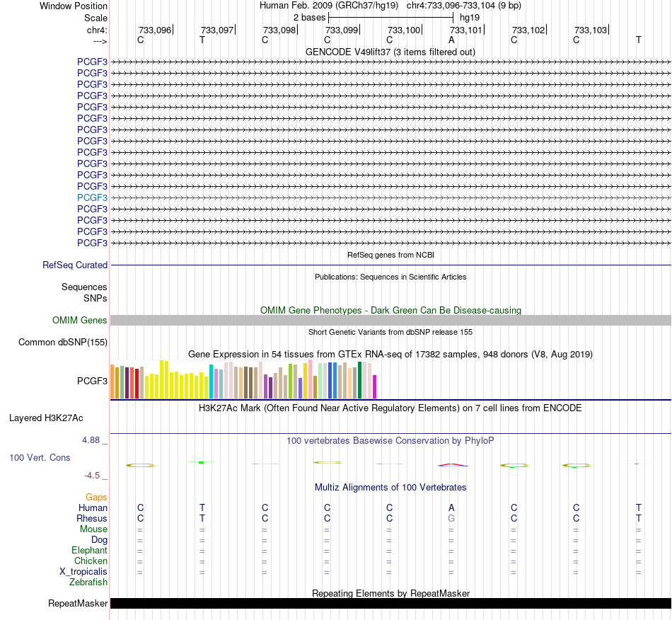
Task: Open the RepeatMasker track label
Action: click(x=78, y=603)
